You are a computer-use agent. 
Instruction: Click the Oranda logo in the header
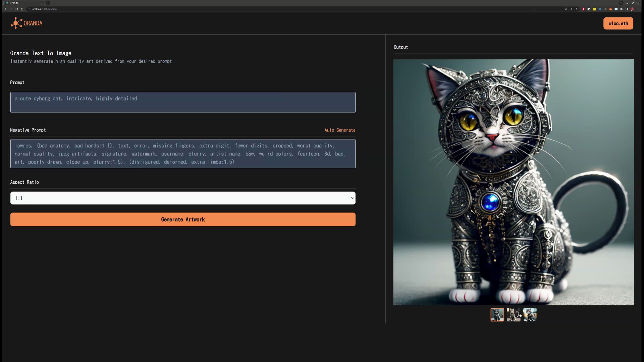[x=26, y=23]
